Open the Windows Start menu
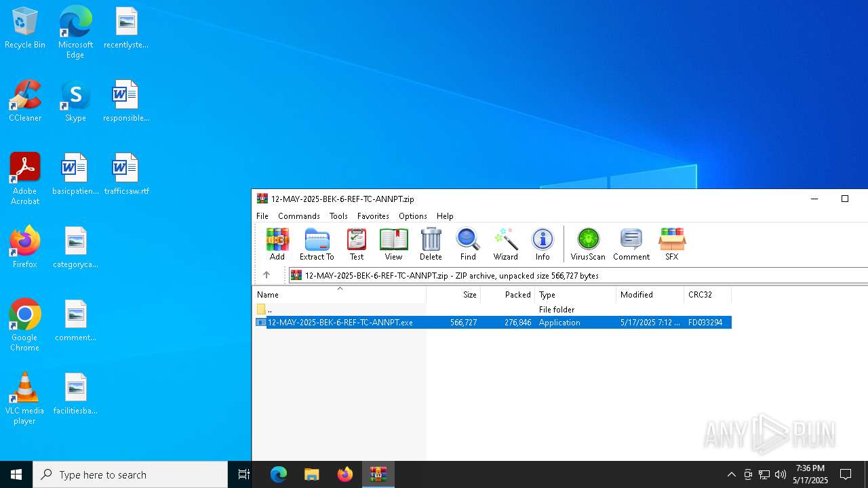The image size is (868, 488). 16,474
